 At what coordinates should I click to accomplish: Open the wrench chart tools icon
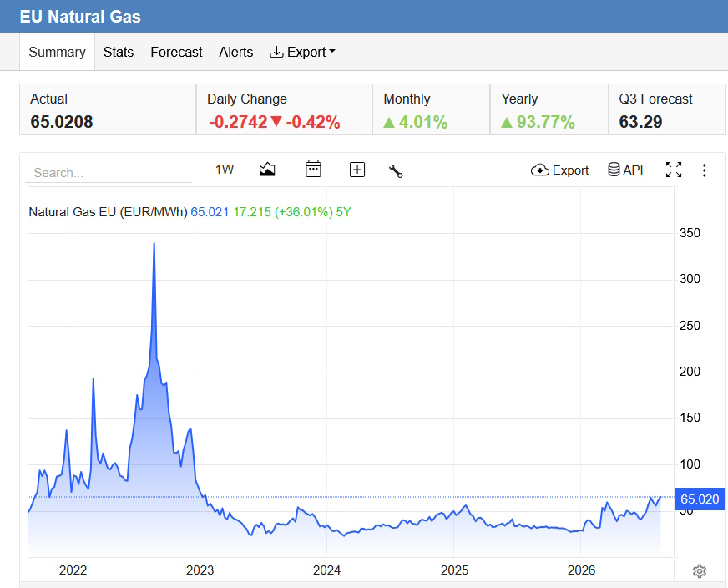pyautogui.click(x=396, y=171)
